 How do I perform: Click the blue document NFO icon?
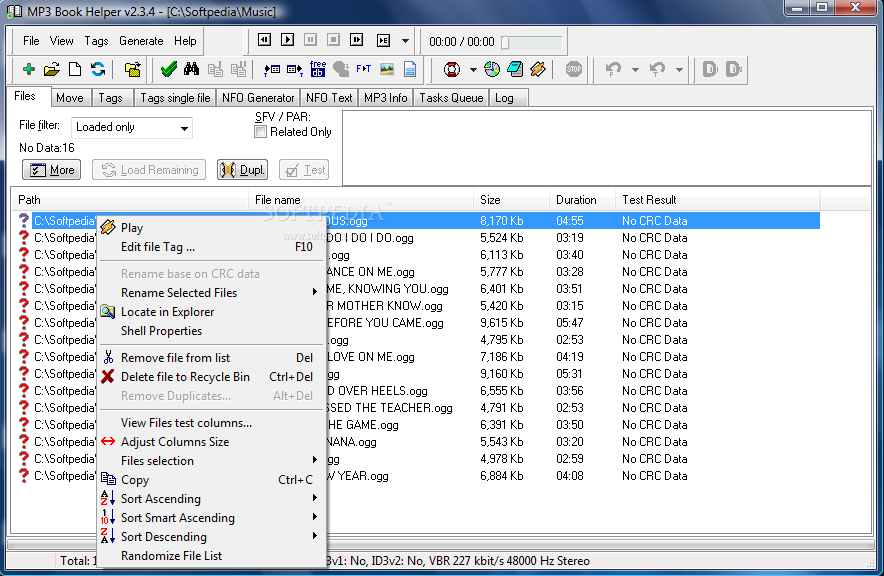pos(410,69)
